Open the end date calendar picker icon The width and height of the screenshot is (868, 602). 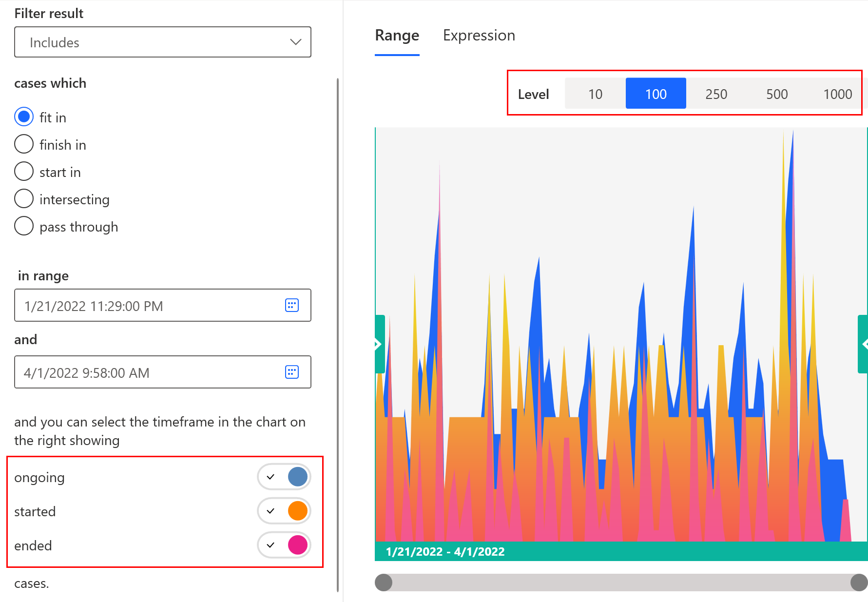point(291,372)
